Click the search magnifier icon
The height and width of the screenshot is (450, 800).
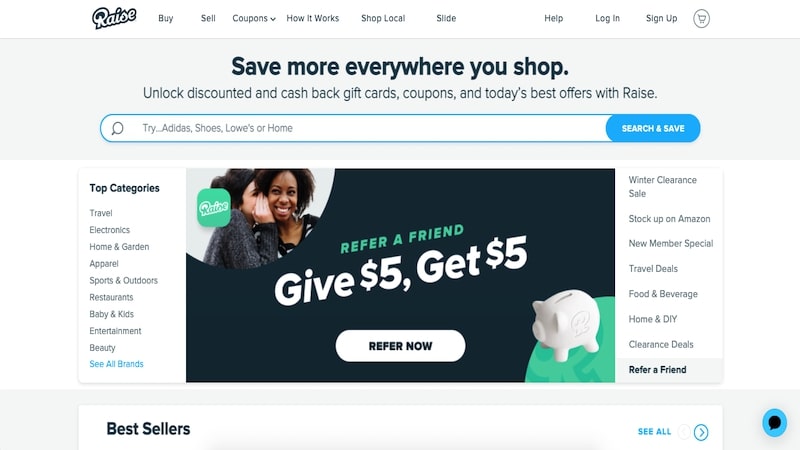pyautogui.click(x=117, y=128)
